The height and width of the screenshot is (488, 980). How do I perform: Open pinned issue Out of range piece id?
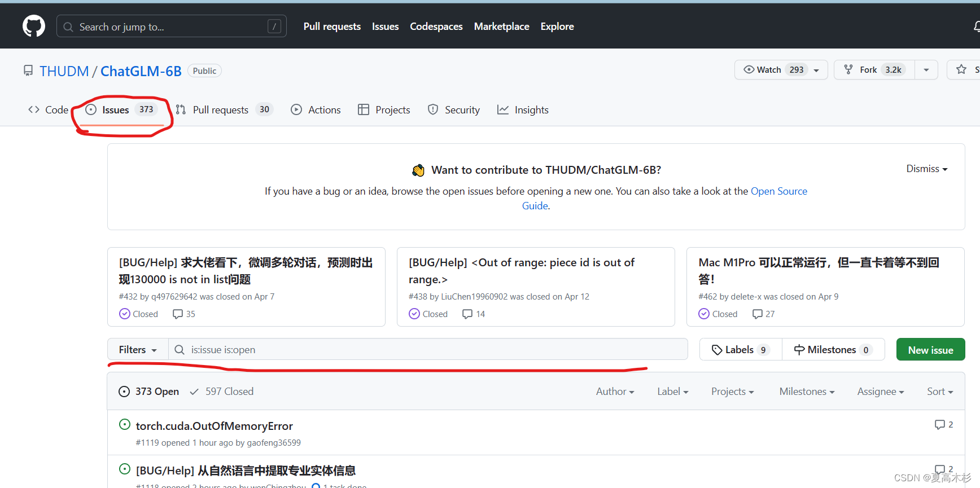click(522, 271)
